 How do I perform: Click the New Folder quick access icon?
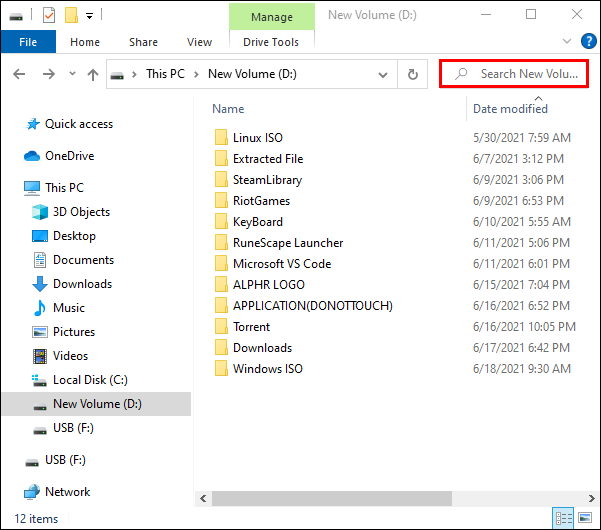(x=71, y=15)
